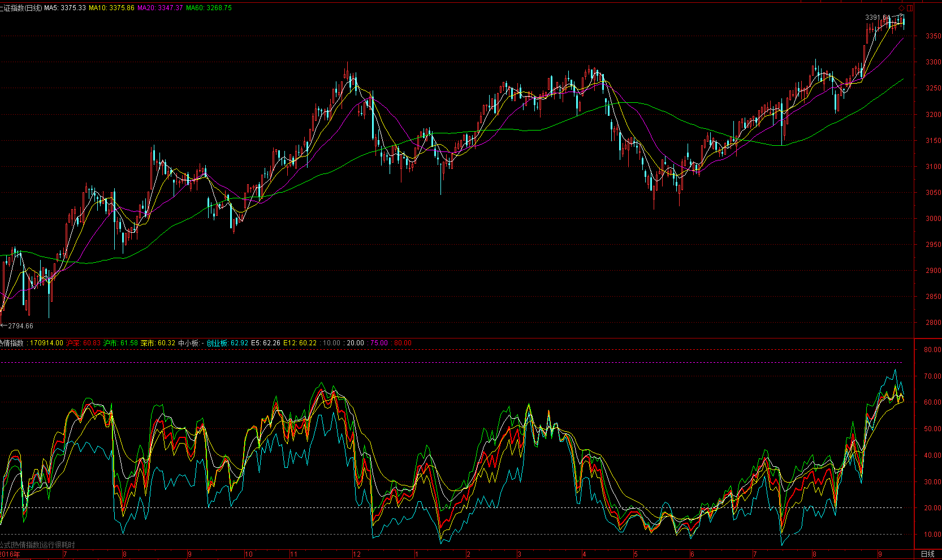Image resolution: width=942 pixels, height=560 pixels.
Task: Click the 75.00 threshold label in magenta
Action: click(379, 343)
